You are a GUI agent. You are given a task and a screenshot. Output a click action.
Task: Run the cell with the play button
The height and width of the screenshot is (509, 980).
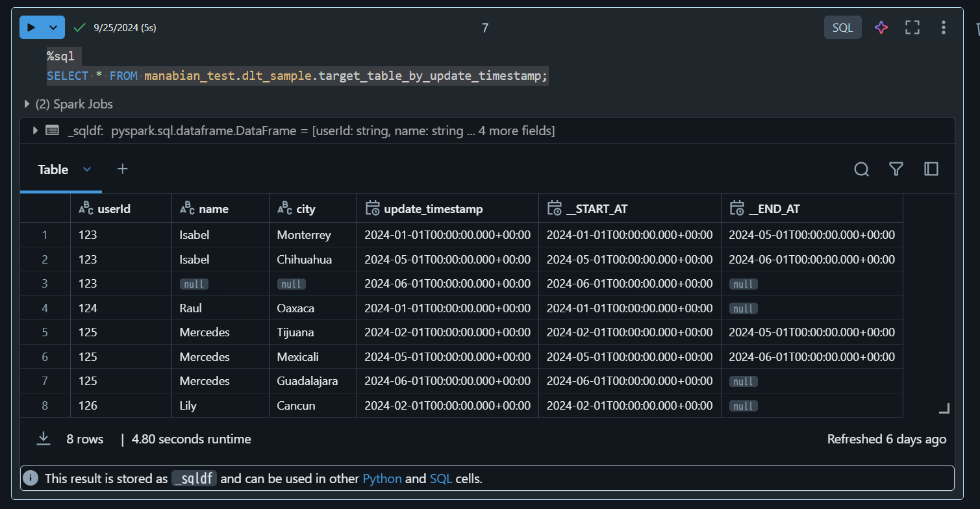pos(31,27)
